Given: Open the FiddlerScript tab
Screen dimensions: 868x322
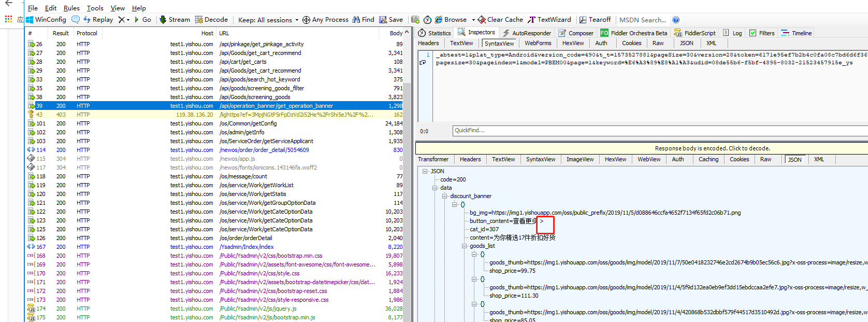Looking at the screenshot, I should 695,33.
